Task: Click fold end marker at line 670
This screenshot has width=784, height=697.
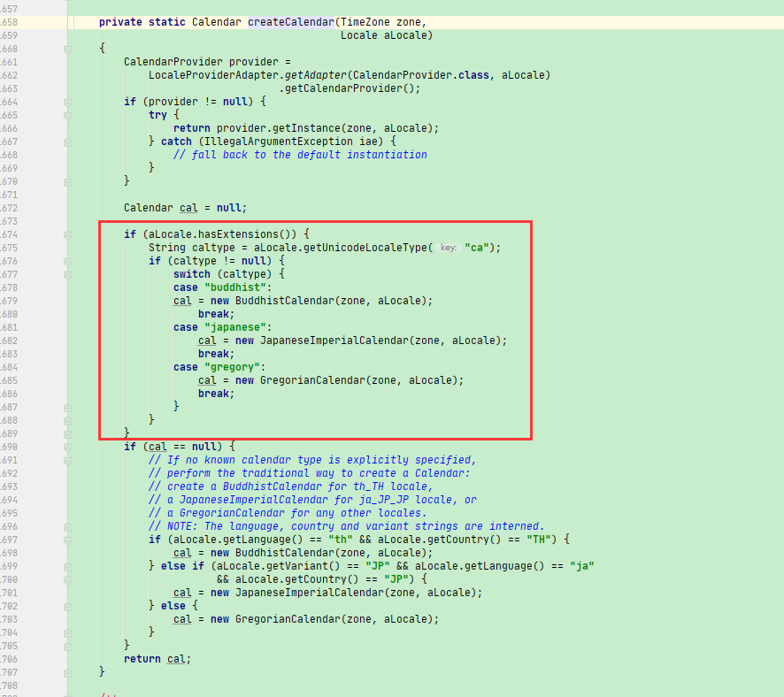Action: coord(68,182)
